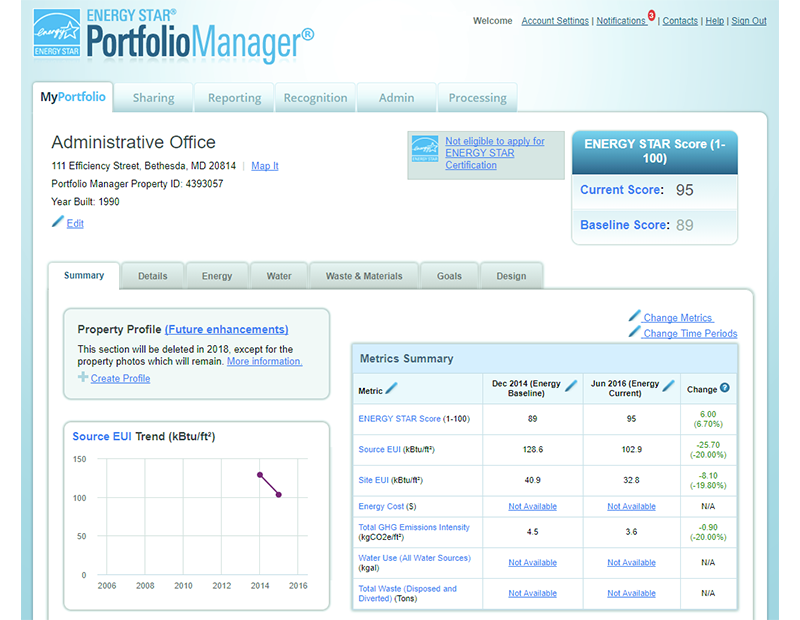Viewport: 800px width, 620px height.
Task: Click the 2014 data point on EUI chart
Action: click(x=260, y=475)
